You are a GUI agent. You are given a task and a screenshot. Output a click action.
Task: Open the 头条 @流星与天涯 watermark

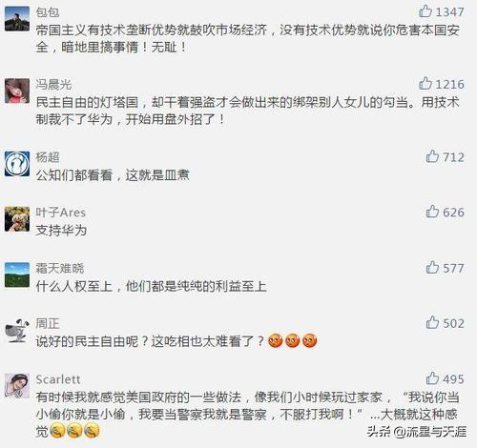(x=417, y=432)
